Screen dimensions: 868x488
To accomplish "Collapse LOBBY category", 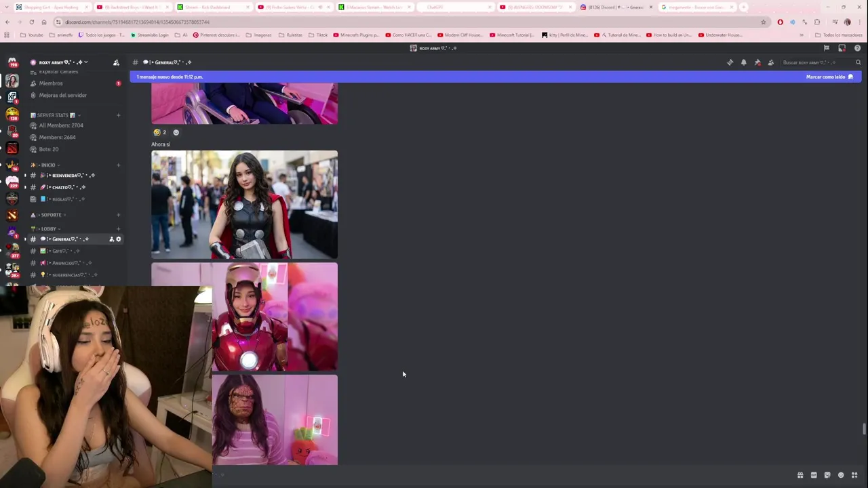I will click(45, 229).
